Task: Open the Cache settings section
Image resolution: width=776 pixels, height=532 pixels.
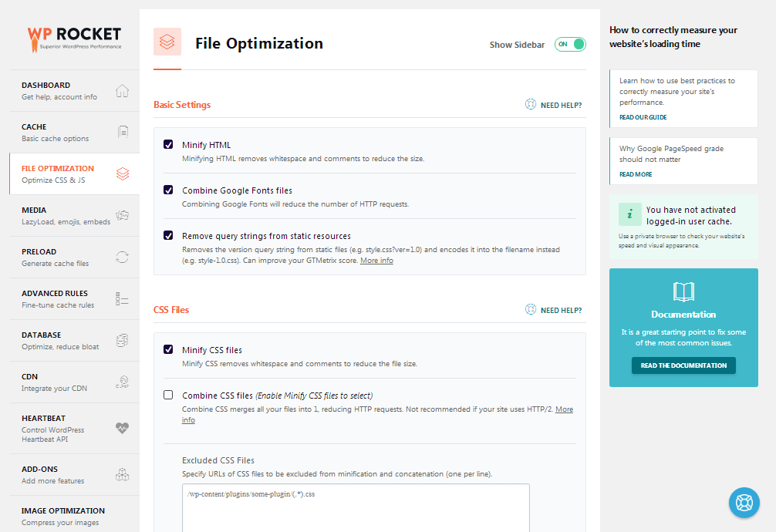Action: click(x=74, y=132)
